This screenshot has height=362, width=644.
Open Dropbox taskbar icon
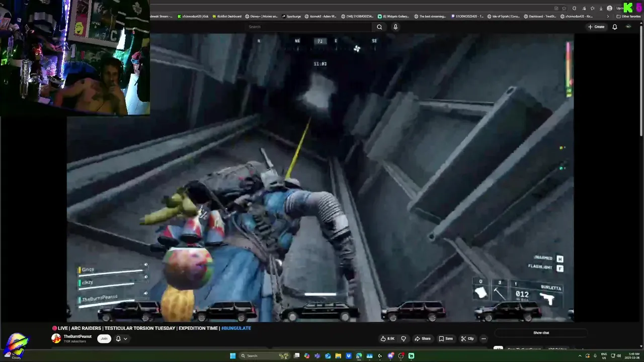click(x=349, y=356)
